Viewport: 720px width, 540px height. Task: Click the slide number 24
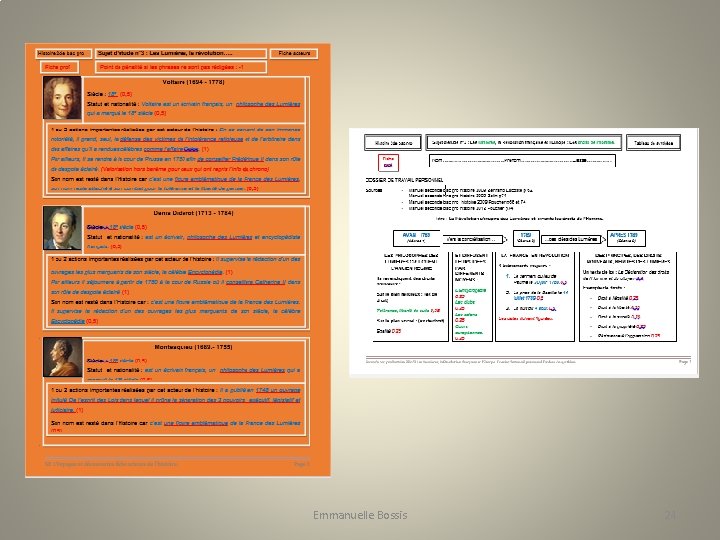pos(670,515)
